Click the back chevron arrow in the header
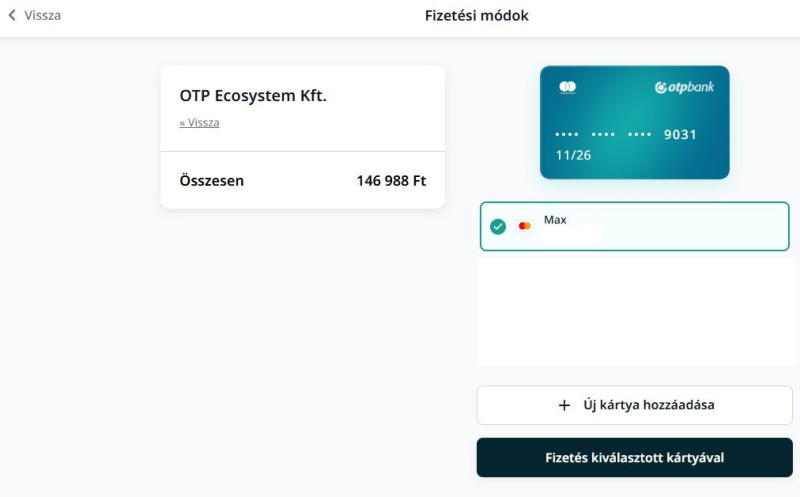The image size is (800, 497). click(12, 15)
